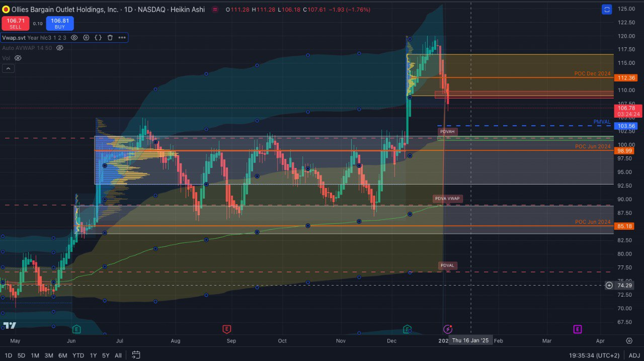Click the blue chart snapshot icon top right

(607, 10)
